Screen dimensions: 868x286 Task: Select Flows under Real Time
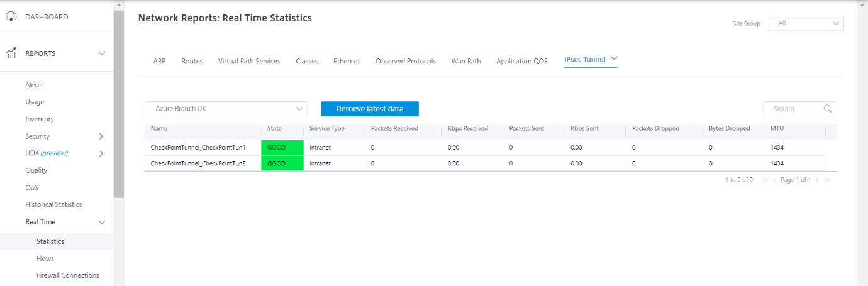[x=45, y=258]
